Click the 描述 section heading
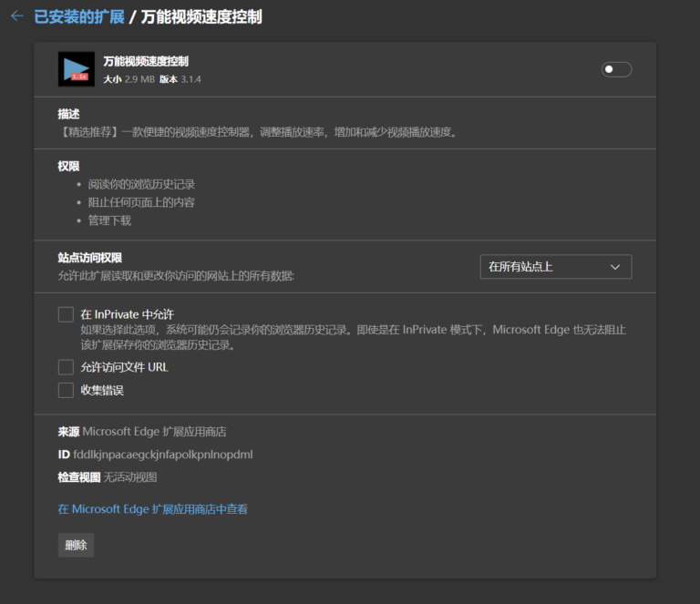 (68, 114)
